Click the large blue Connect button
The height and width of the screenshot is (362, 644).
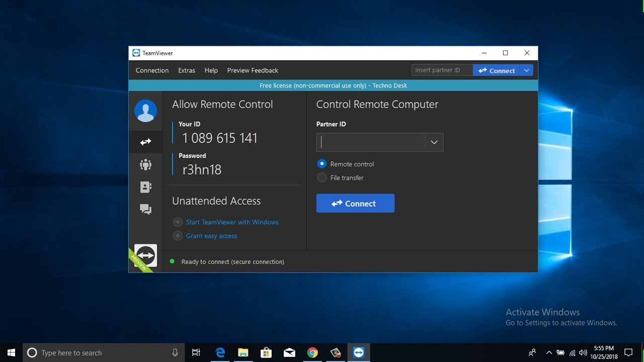(x=355, y=203)
